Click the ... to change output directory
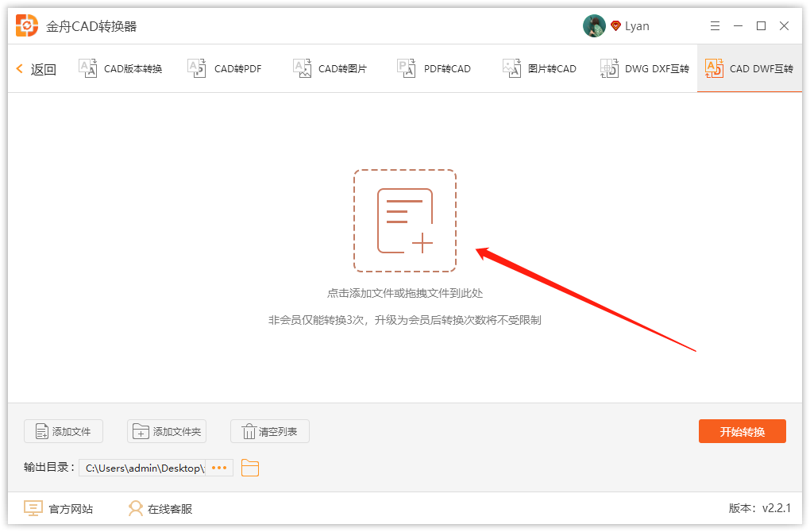 click(x=219, y=468)
